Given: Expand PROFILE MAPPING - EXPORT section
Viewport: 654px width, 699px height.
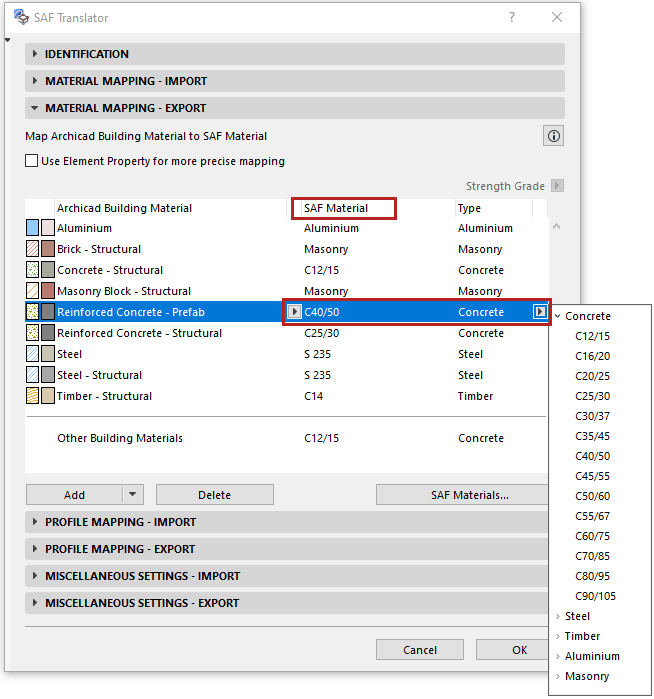Looking at the screenshot, I should 287,549.
